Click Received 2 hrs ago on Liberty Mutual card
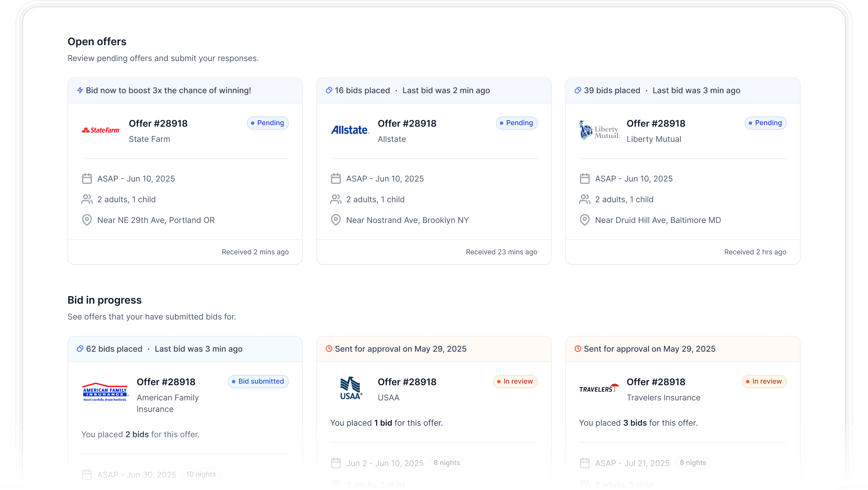This screenshot has width=868, height=490. [x=755, y=252]
